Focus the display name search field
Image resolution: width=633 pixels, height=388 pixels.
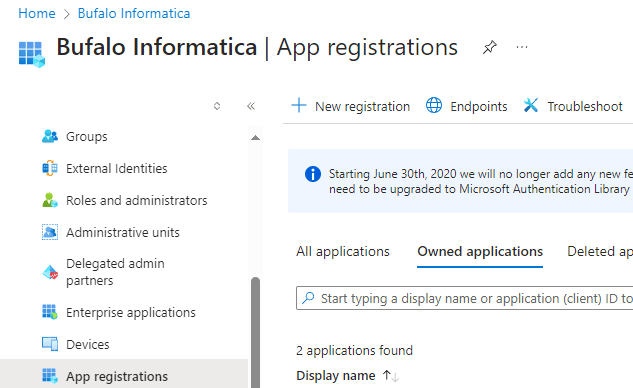click(464, 298)
